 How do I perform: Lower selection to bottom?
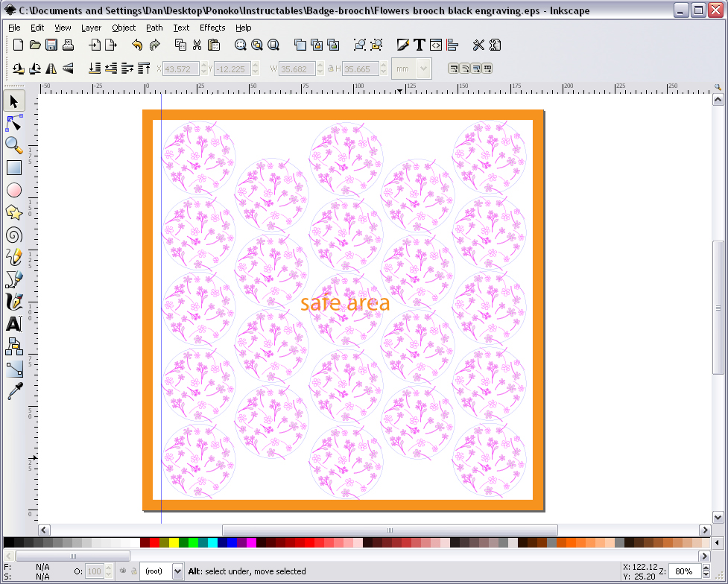[94, 69]
